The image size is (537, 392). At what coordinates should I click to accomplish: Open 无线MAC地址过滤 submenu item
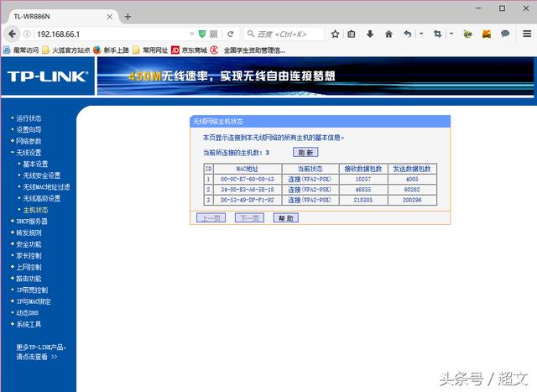pos(46,186)
